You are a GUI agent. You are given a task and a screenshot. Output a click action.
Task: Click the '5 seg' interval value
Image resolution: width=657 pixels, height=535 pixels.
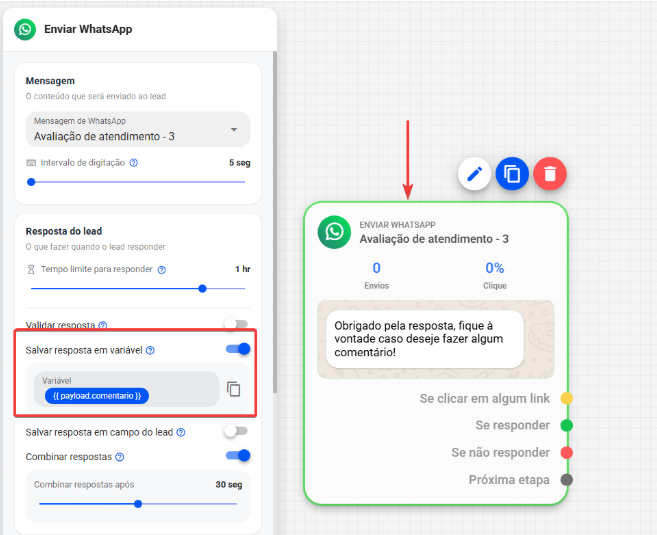click(x=240, y=163)
